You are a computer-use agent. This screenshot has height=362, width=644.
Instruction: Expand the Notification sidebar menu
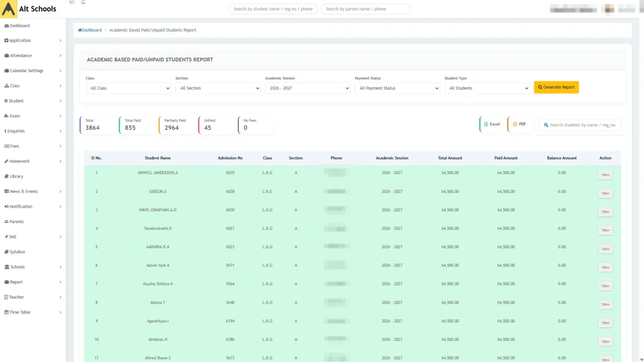point(33,207)
